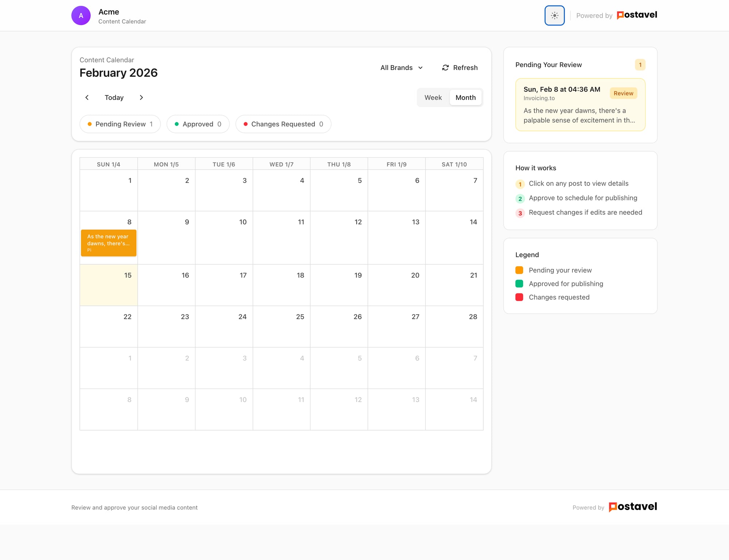729x560 pixels.
Task: Toggle the Changes Requested filter chip
Action: pos(283,124)
